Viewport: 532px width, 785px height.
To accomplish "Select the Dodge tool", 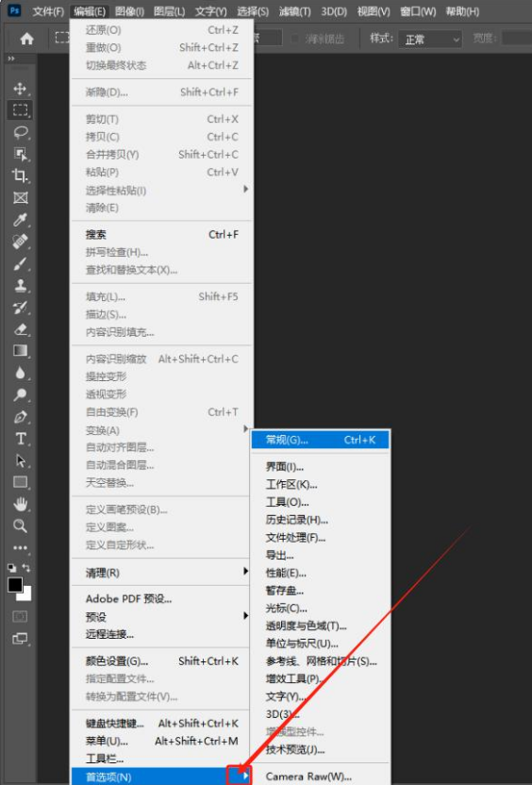I will point(20,395).
